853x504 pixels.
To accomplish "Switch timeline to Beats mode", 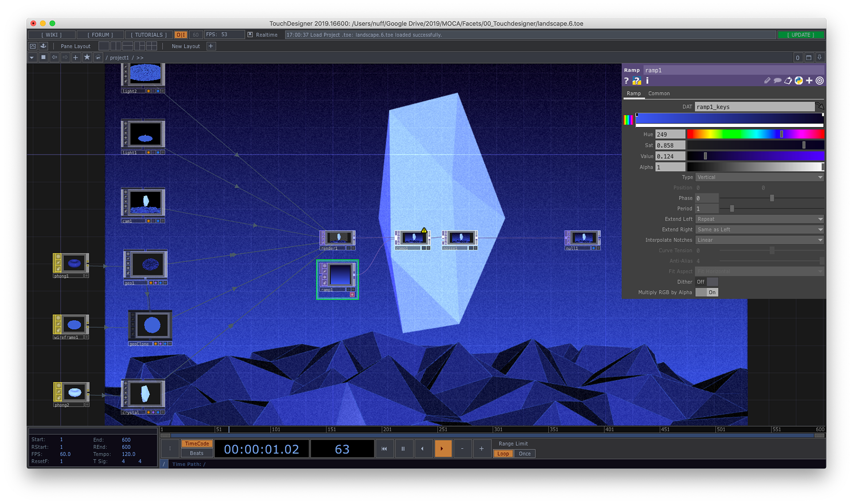I will coord(196,453).
